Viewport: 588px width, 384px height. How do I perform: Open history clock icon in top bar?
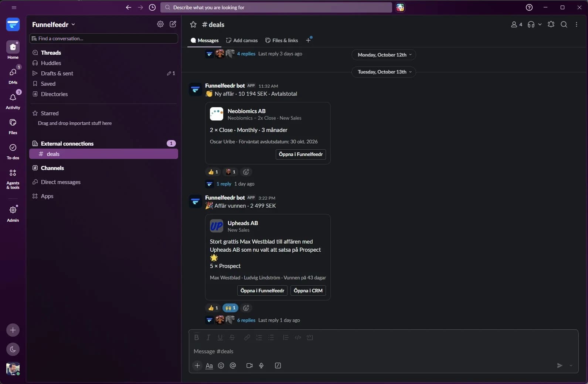tap(152, 7)
